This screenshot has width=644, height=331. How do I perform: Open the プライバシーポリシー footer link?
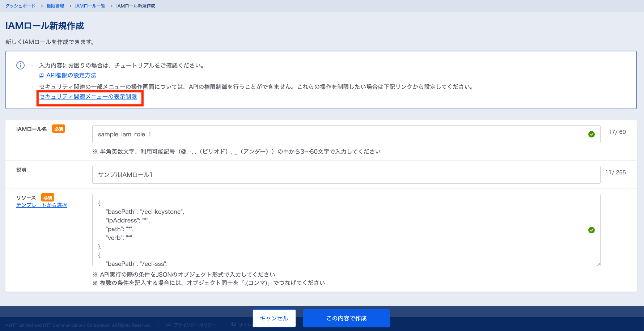(195, 325)
